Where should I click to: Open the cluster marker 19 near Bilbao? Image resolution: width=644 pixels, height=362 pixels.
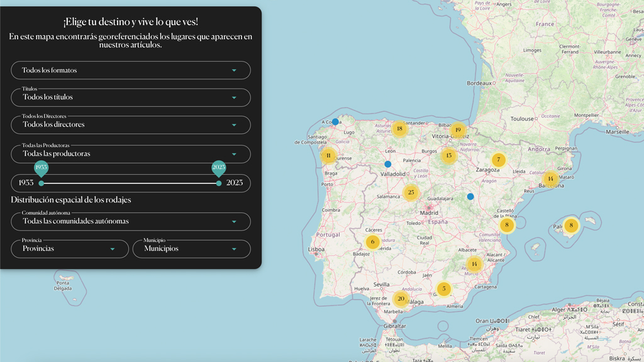pos(458,130)
